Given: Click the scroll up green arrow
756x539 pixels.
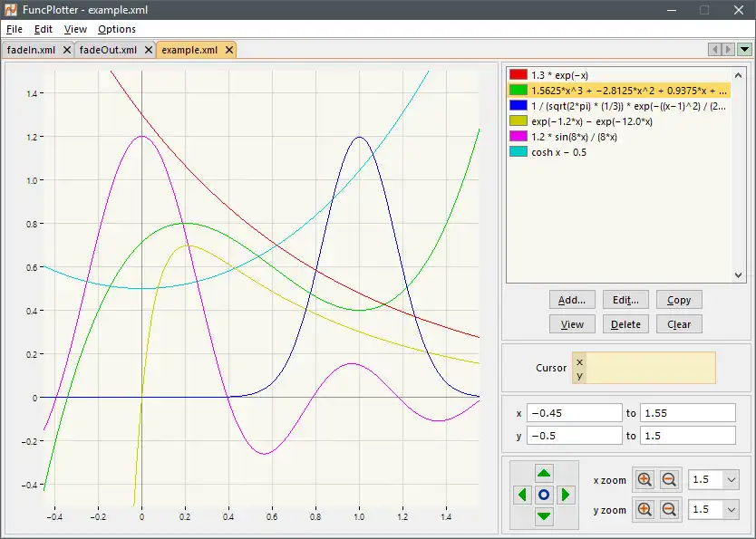Looking at the screenshot, I should 544,473.
